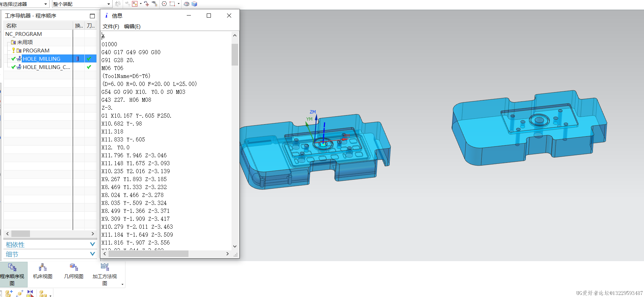Click the gray wireframe body icon
Viewport: 644px width, 297px height.
click(x=186, y=4)
